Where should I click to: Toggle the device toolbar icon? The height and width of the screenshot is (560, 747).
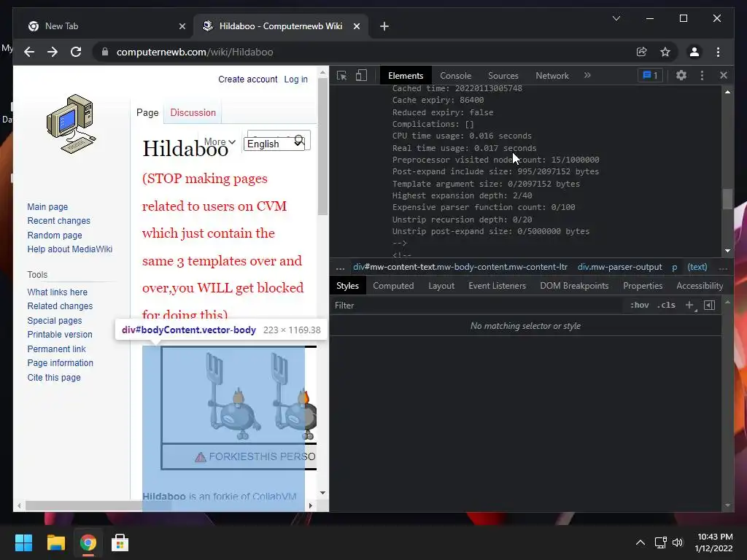[361, 75]
